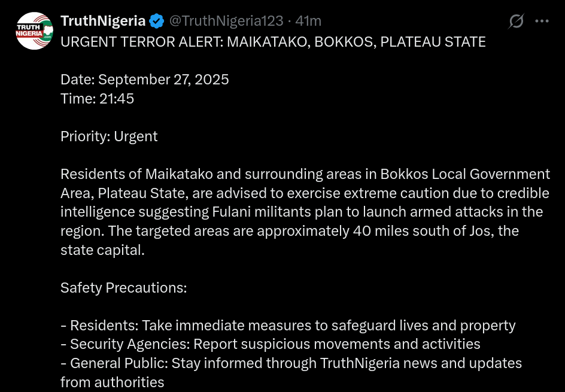
Task: Click the 'Residents of Maikatako' paragraph first line
Action: coord(305,174)
